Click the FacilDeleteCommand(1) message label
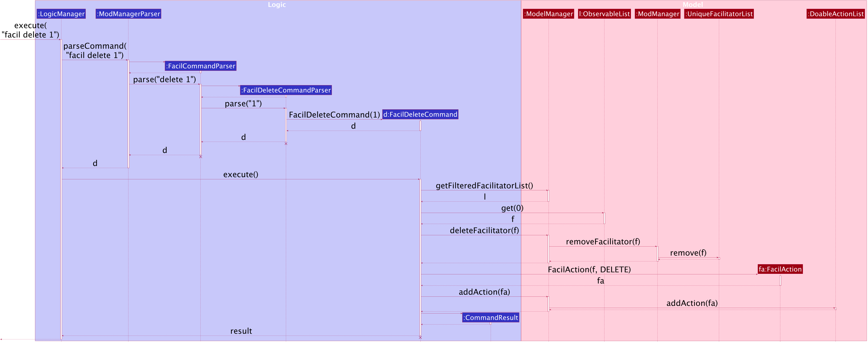868x343 pixels. (x=334, y=115)
